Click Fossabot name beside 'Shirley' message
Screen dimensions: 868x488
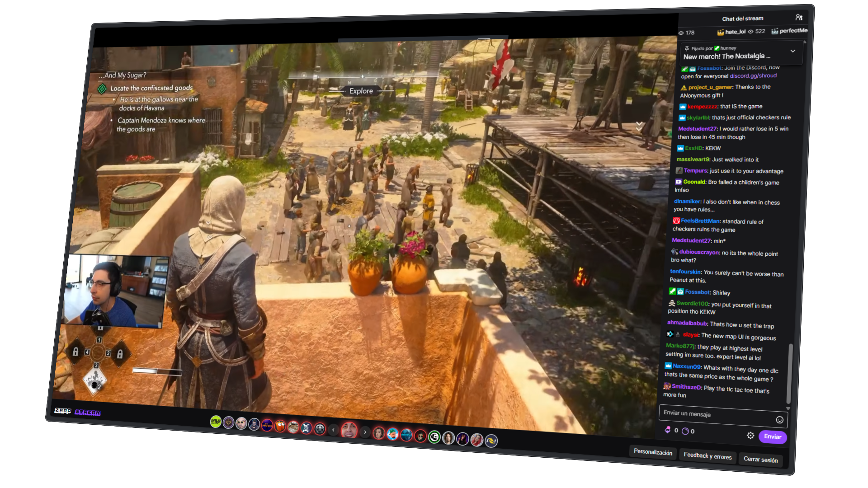point(698,292)
